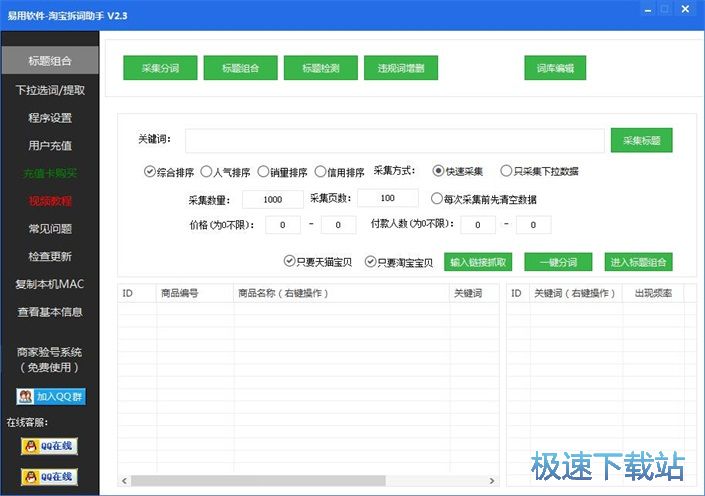Click the 商品编号 column header

click(195, 293)
